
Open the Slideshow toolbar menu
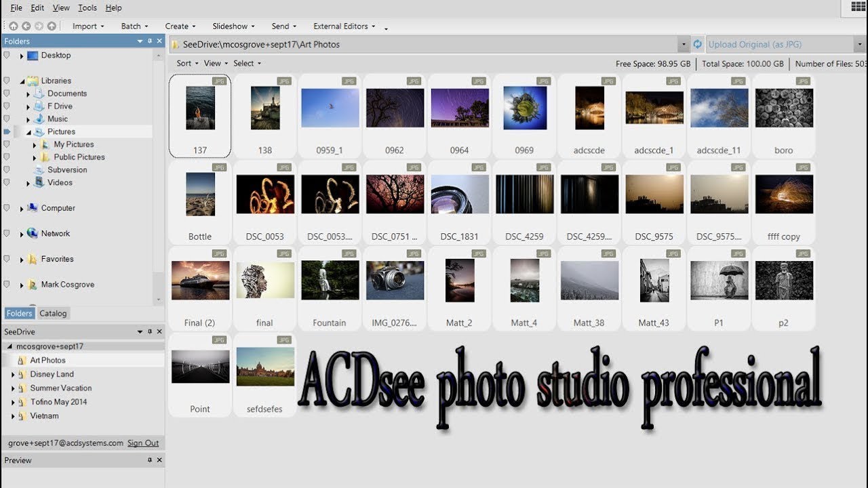233,26
